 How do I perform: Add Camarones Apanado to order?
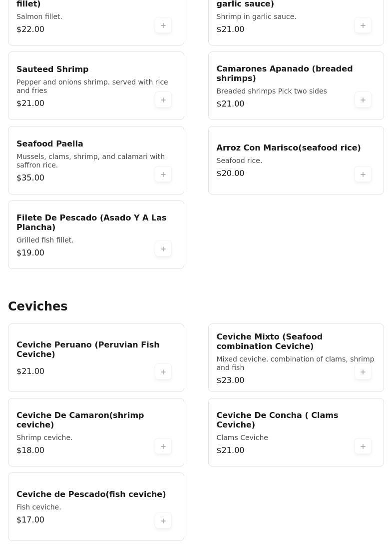click(363, 100)
